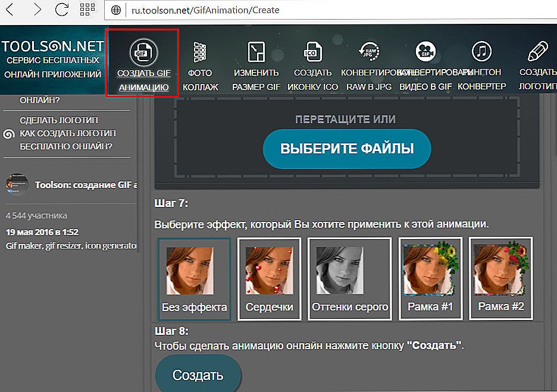The width and height of the screenshot is (557, 392).
Task: Click the pencil logo creator icon
Action: 538,52
